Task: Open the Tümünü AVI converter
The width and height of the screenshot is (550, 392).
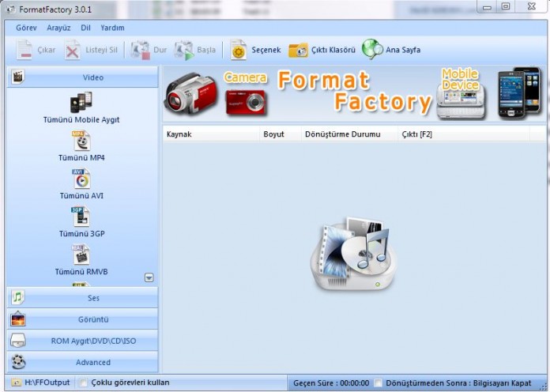Action: tap(81, 179)
